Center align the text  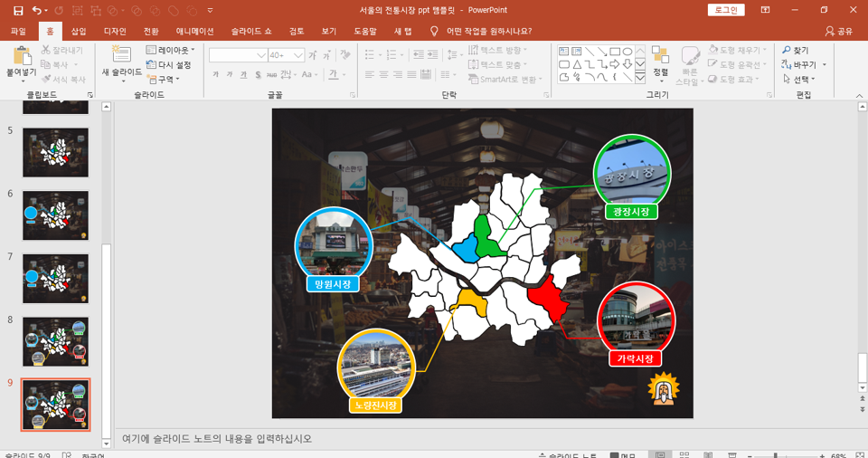[383, 74]
